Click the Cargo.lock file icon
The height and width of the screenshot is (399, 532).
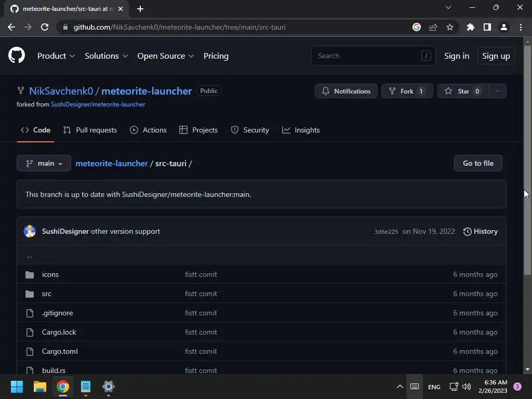coord(30,332)
